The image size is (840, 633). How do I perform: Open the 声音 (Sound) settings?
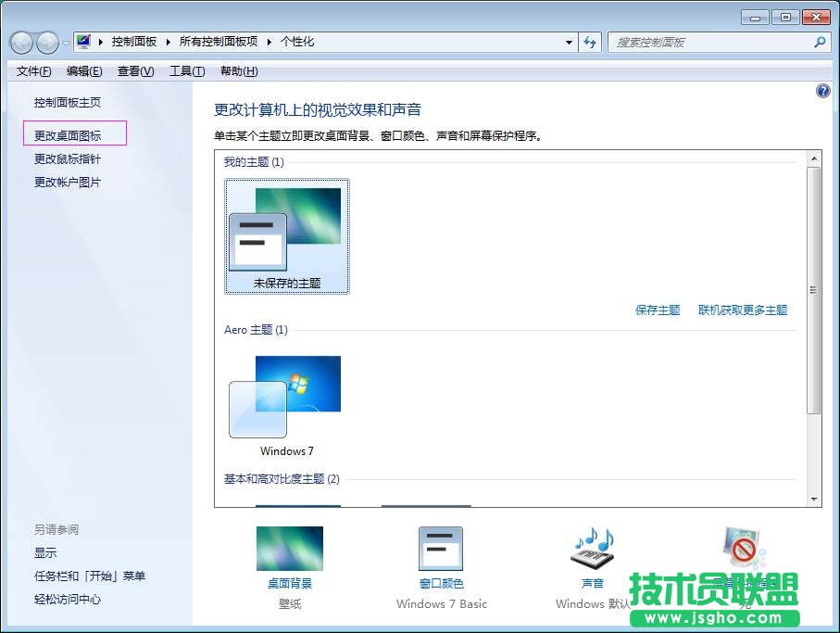point(591,584)
